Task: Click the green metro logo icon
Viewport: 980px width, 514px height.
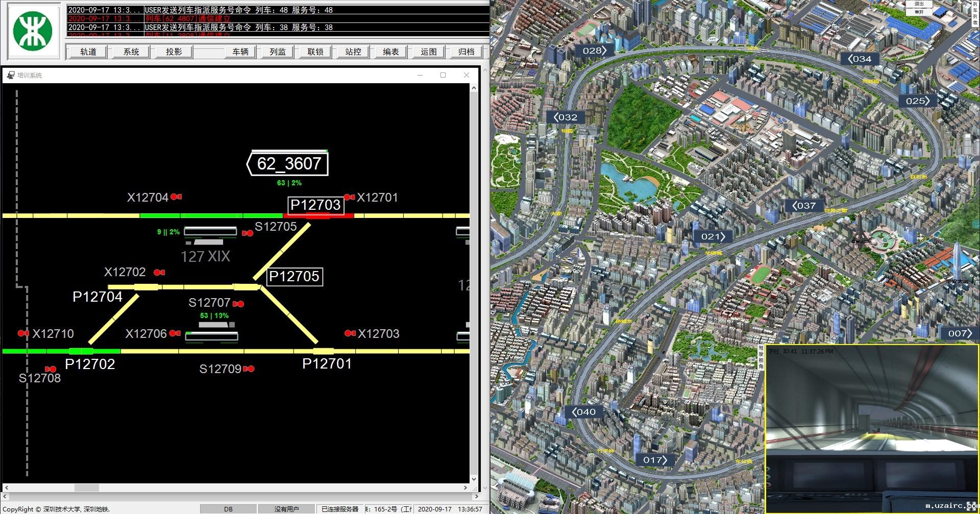Action: [x=33, y=31]
